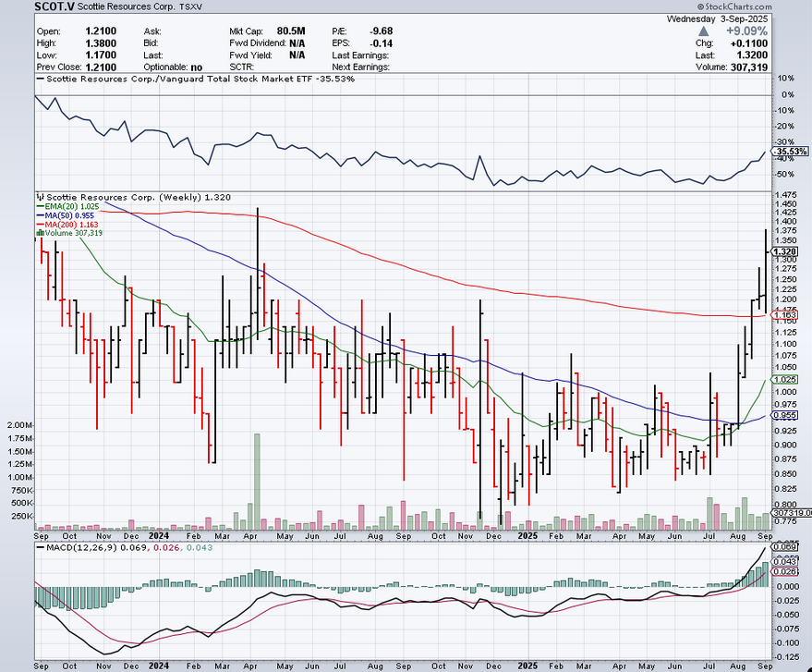Click the blue 0.955 MA(50) axis tag
The image size is (812, 672).
coord(786,416)
